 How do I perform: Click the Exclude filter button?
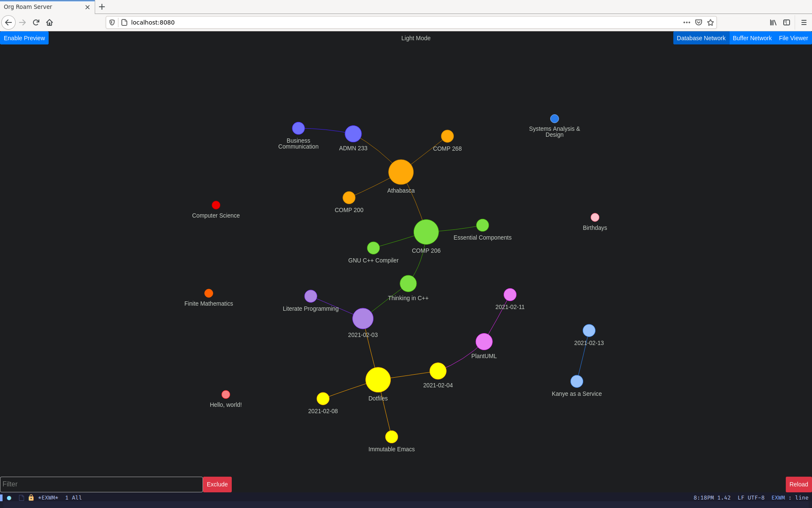coord(216,484)
